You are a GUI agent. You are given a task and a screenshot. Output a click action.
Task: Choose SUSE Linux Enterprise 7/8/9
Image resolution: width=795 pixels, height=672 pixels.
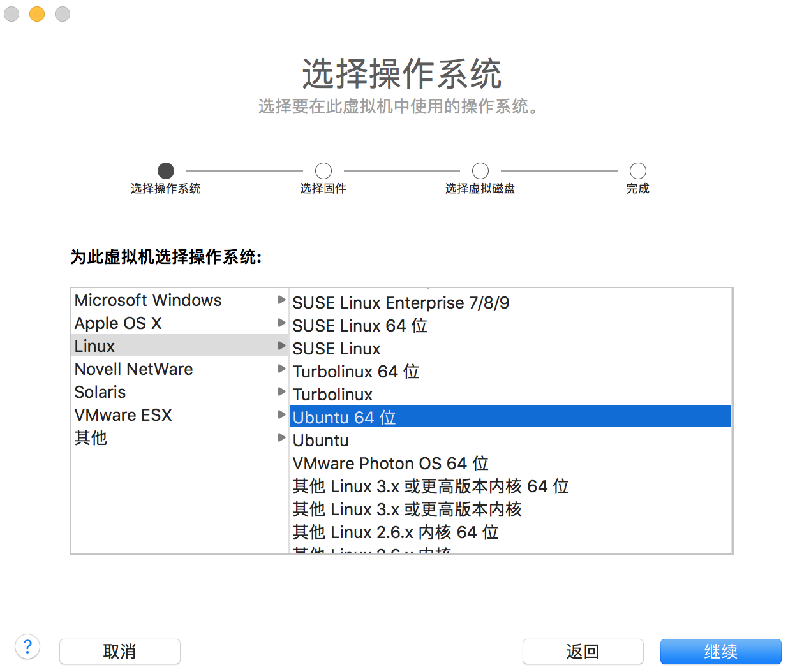pyautogui.click(x=510, y=303)
